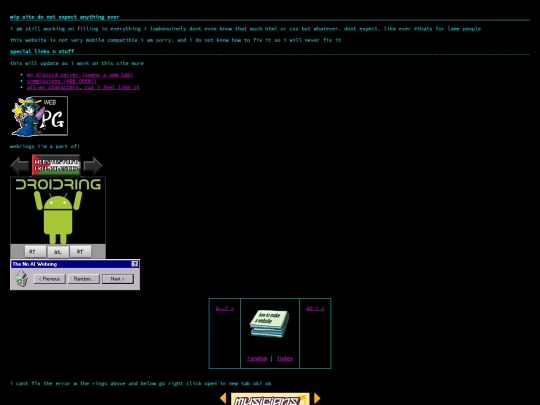540x405 pixels.
Task: Go to previous site with gray left arrow
Action: point(20,165)
